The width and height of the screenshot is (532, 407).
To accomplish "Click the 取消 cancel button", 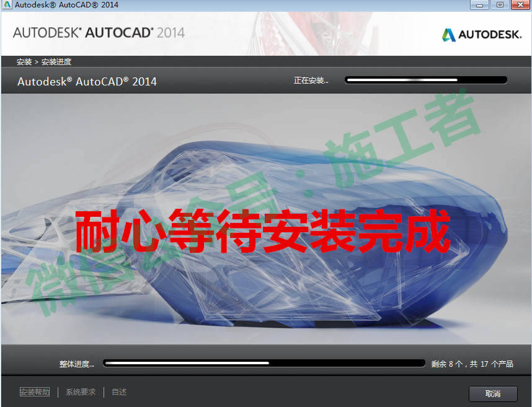I will pyautogui.click(x=493, y=393).
